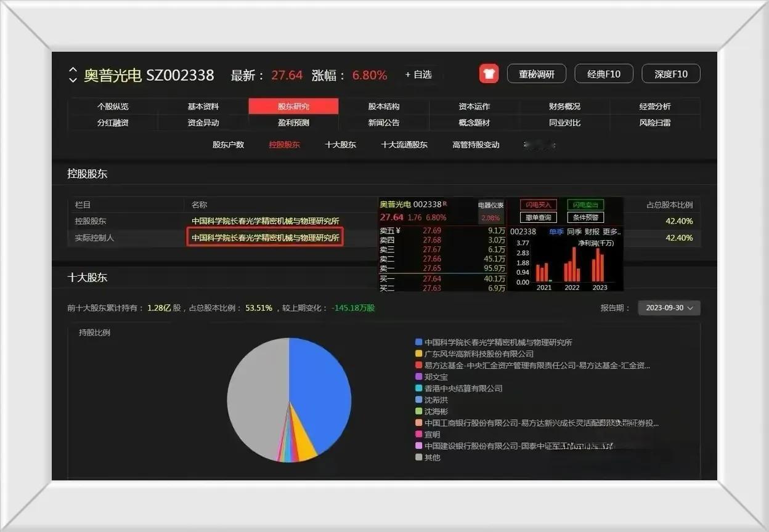This screenshot has width=769, height=532.
Task: Open 经典F10 view
Action: 603,74
